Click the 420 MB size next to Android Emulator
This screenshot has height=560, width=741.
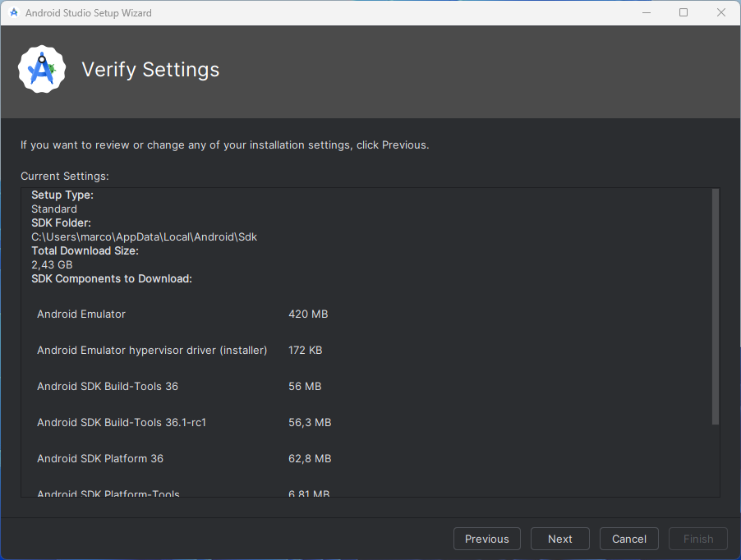pyautogui.click(x=307, y=314)
